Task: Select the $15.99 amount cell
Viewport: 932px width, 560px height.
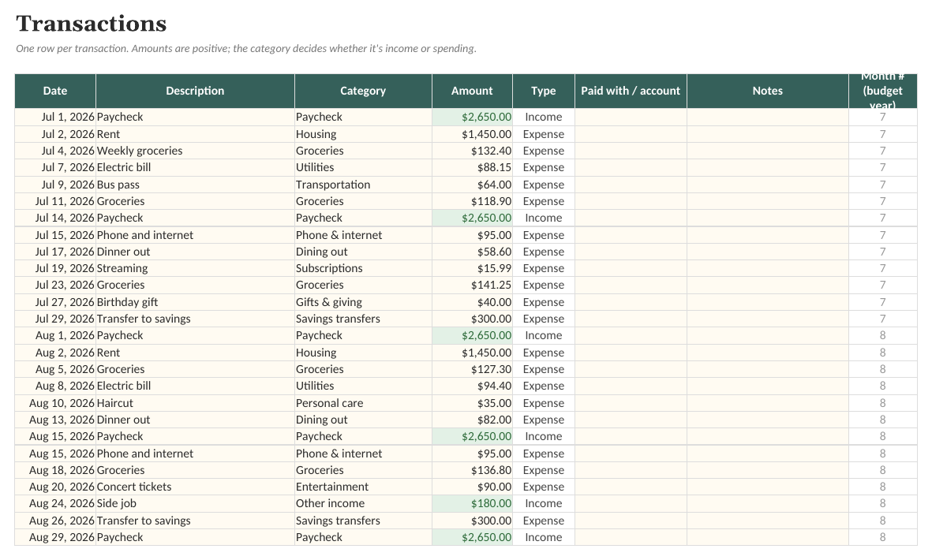Action: point(472,268)
